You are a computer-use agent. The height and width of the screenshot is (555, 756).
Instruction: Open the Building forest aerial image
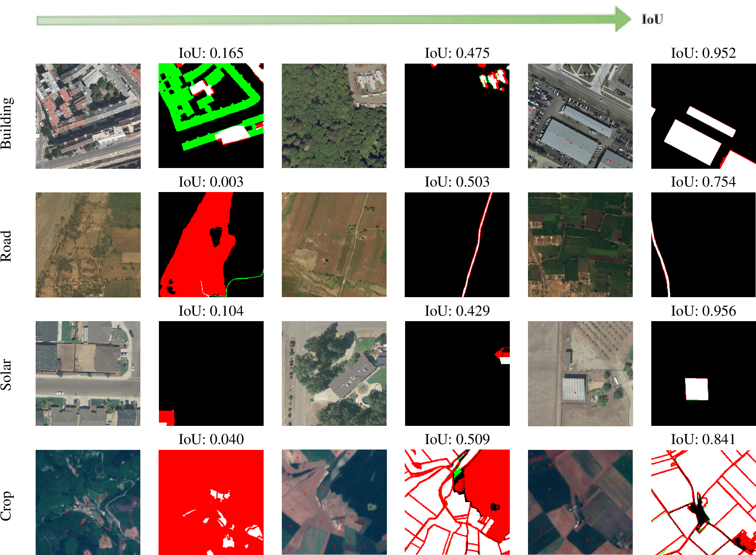[334, 116]
